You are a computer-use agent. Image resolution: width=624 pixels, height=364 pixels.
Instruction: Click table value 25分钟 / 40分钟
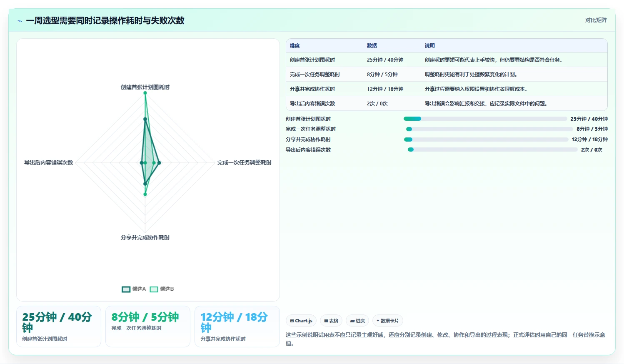tap(385, 60)
